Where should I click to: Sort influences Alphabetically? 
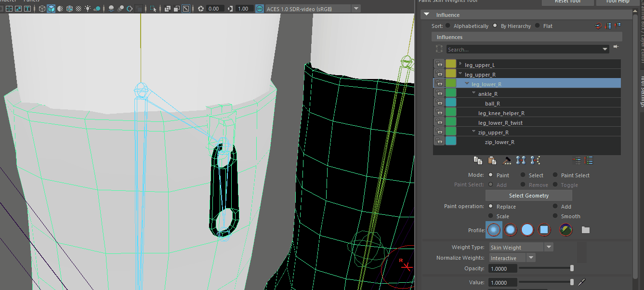[x=448, y=26]
